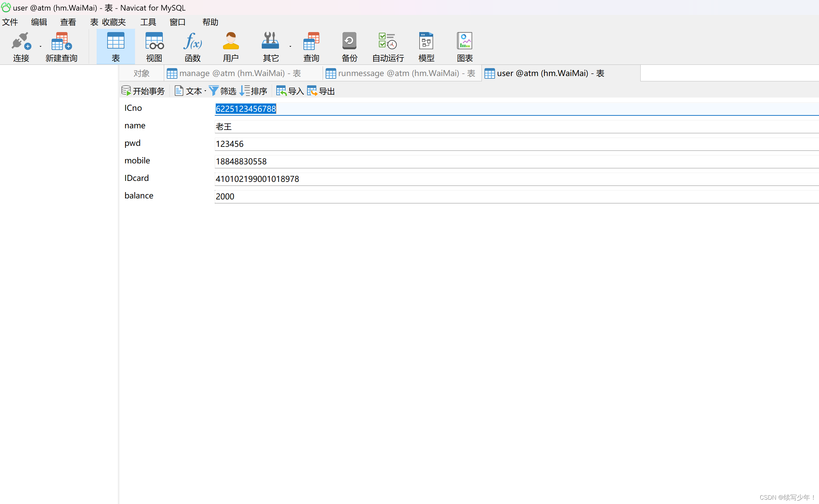Select the Table (表) toolbar icon
Image resolution: width=819 pixels, height=504 pixels.
click(115, 46)
